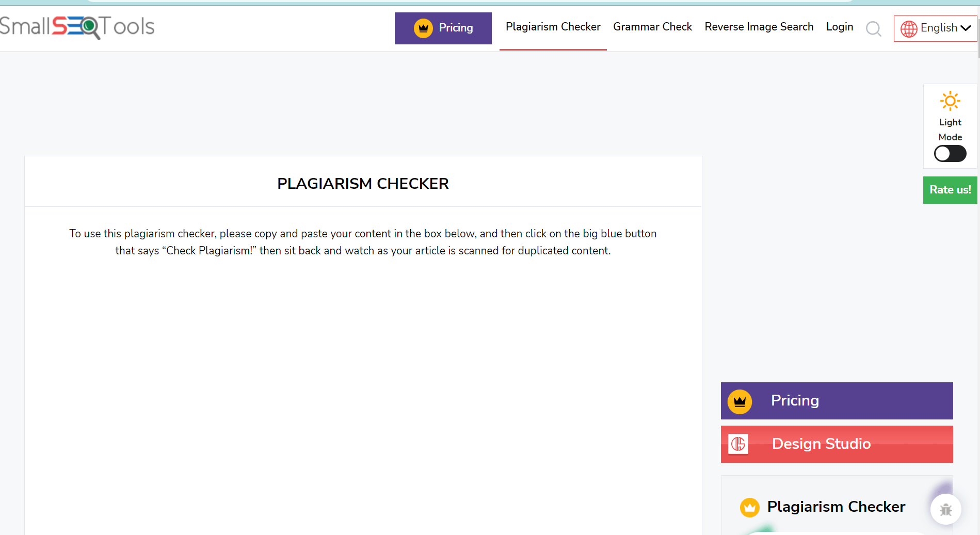Screen dimensions: 980x535
Task: Open the Reverse Image Search page
Action: pos(759,27)
